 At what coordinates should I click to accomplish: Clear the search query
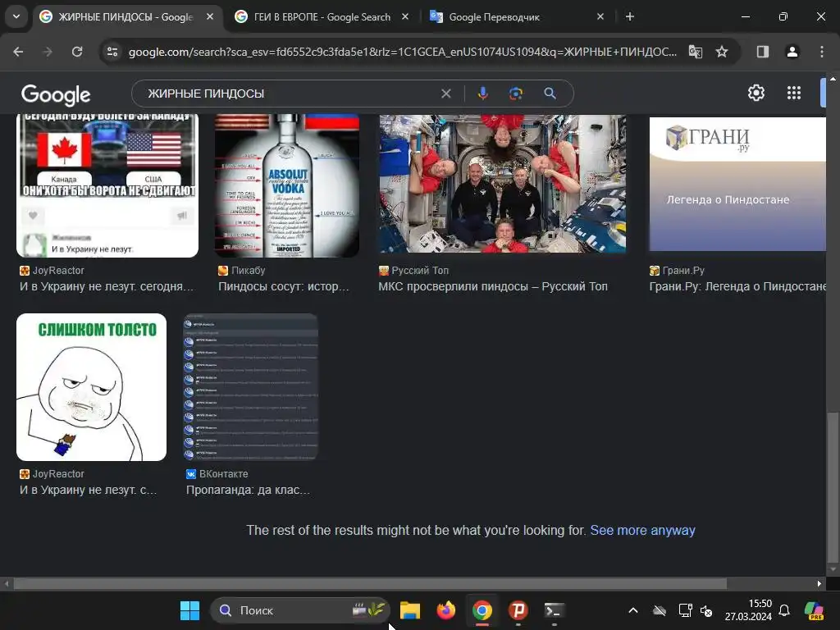[445, 94]
